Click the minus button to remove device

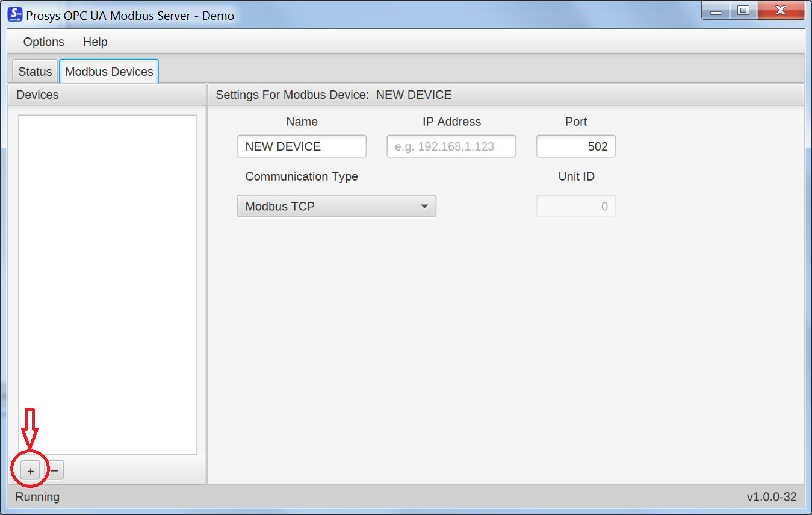click(54, 470)
